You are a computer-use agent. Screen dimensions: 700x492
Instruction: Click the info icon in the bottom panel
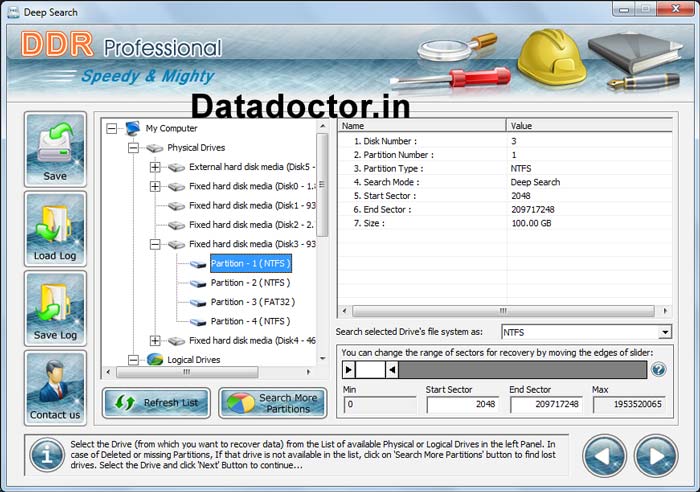[x=47, y=455]
